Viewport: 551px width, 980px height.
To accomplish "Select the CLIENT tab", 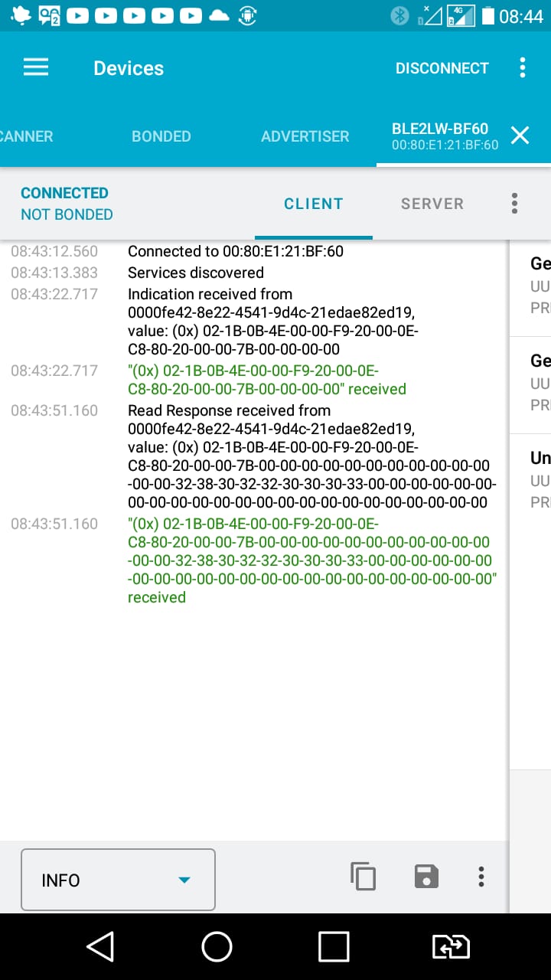I will click(313, 204).
